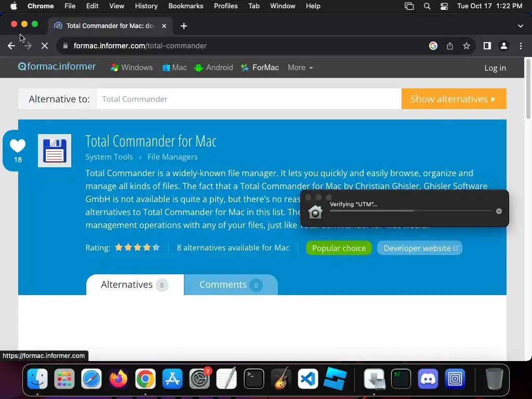This screenshot has height=399, width=532.
Task: Switch to the Comments tab
Action: [231, 285]
